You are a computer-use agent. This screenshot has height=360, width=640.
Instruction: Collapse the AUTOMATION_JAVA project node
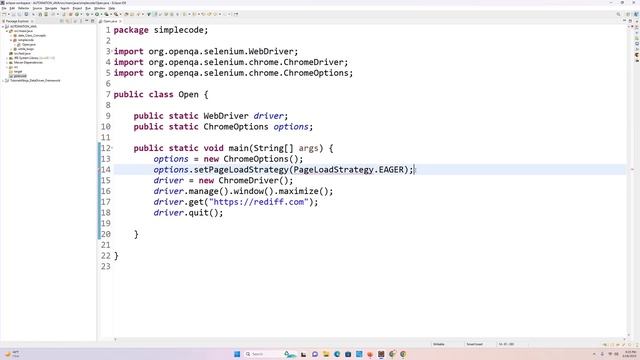pos(3,26)
